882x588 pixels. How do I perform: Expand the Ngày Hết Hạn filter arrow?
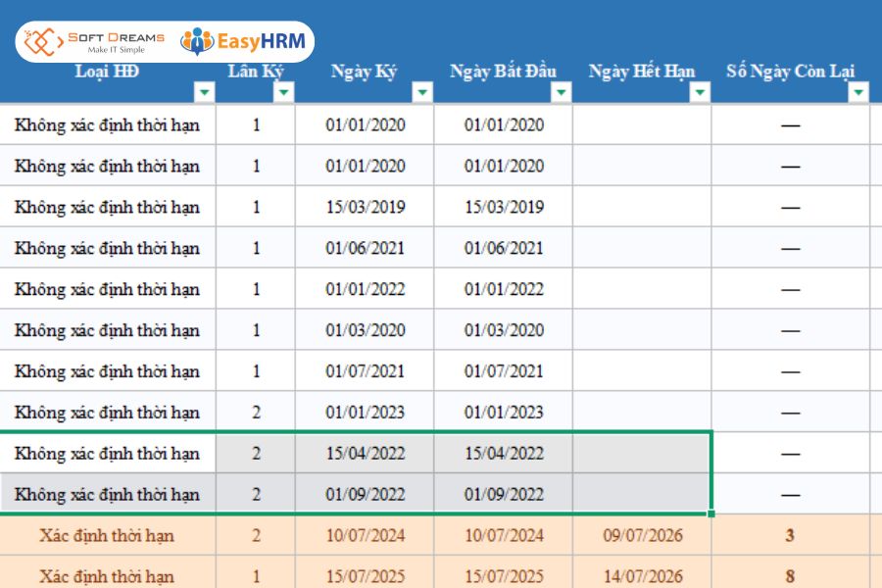pyautogui.click(x=700, y=92)
